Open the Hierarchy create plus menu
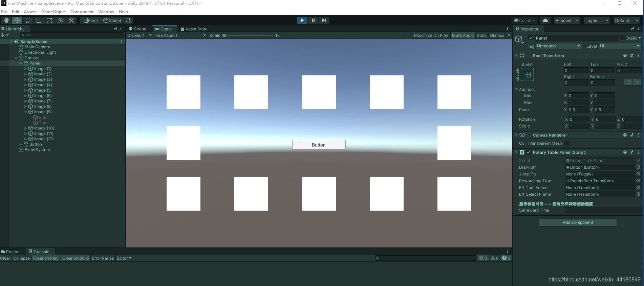The image size is (644, 286). tap(5, 35)
